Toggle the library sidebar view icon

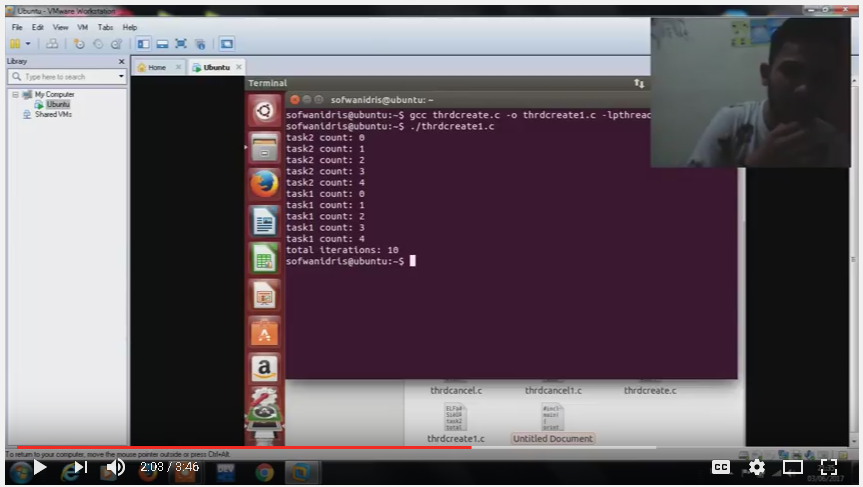(x=144, y=43)
